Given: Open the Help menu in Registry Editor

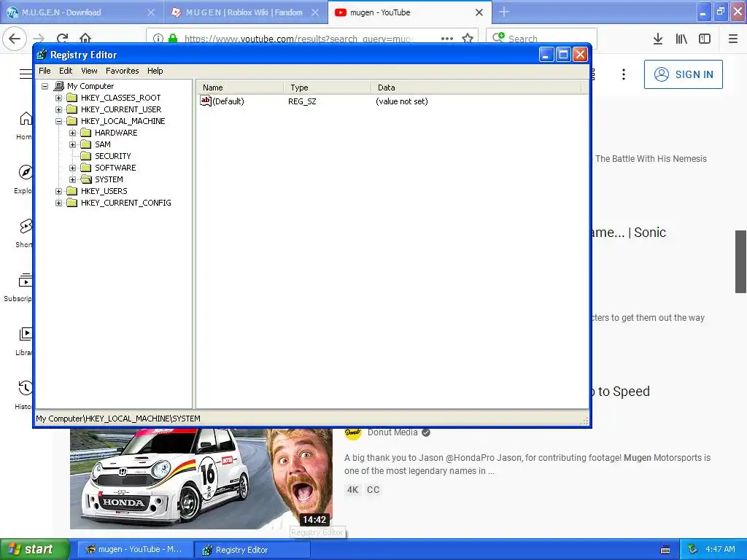Looking at the screenshot, I should 155,71.
